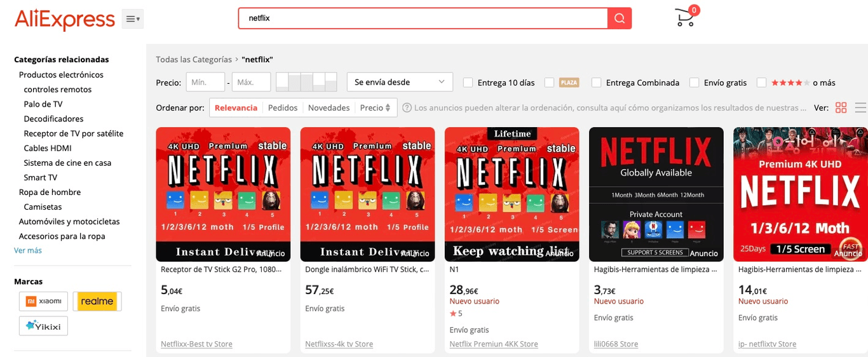Open Receptor de TV por satélite category

point(74,133)
